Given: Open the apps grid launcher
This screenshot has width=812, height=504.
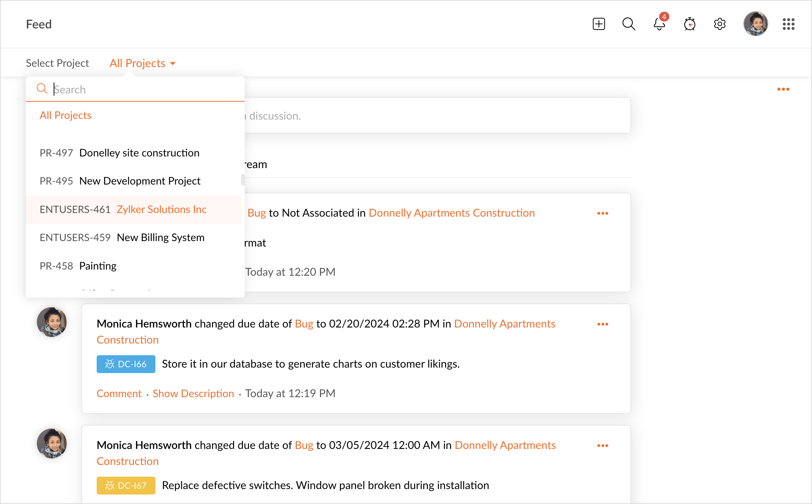Looking at the screenshot, I should [788, 24].
